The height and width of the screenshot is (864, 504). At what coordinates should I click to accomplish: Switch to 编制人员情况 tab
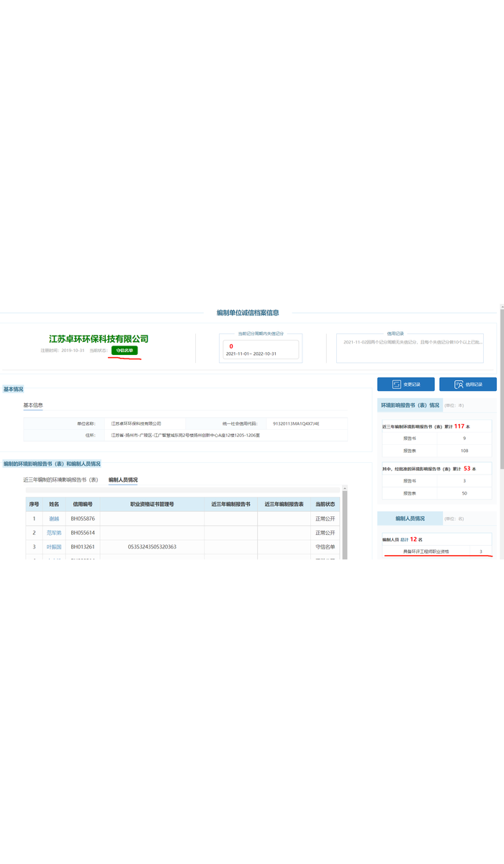123,480
